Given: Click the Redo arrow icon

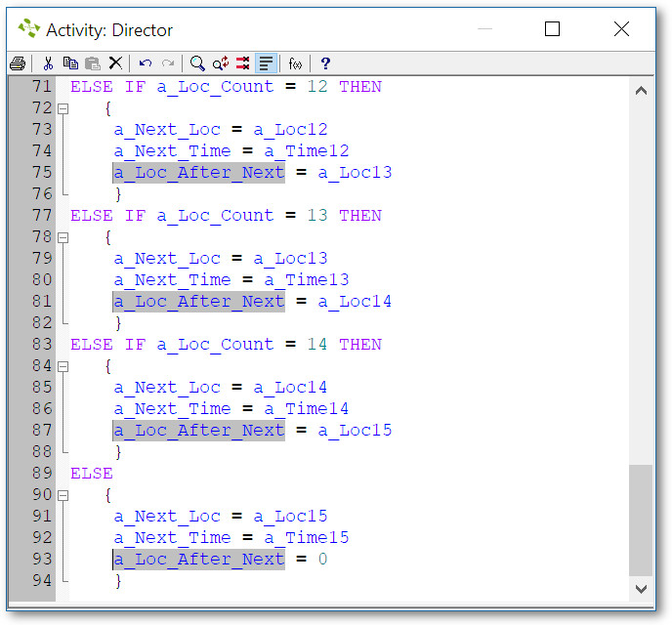Looking at the screenshot, I should point(168,63).
